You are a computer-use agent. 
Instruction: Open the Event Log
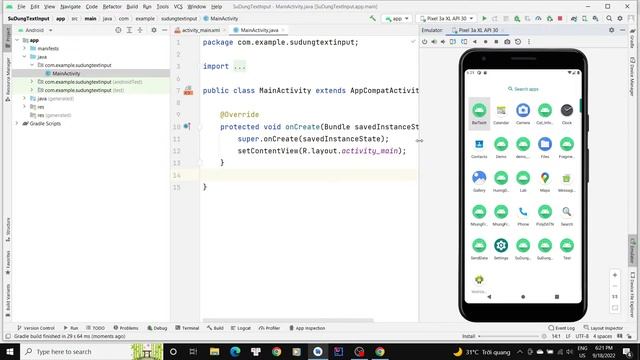pos(562,328)
